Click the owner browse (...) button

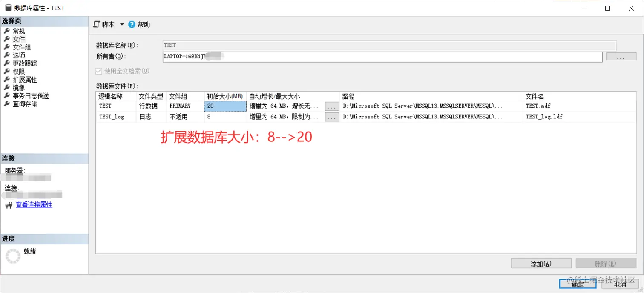(x=621, y=57)
